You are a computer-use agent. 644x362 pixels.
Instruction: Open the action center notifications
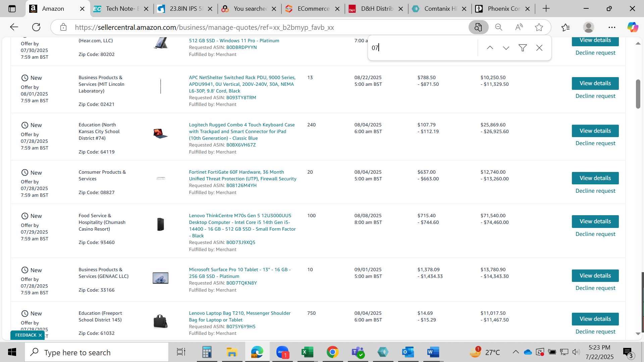(628, 352)
